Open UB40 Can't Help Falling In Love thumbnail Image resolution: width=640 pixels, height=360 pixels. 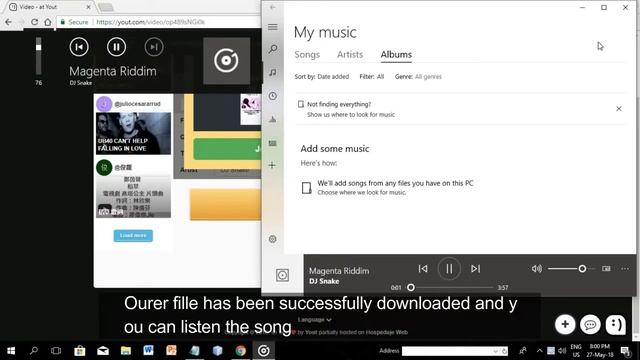[x=133, y=133]
